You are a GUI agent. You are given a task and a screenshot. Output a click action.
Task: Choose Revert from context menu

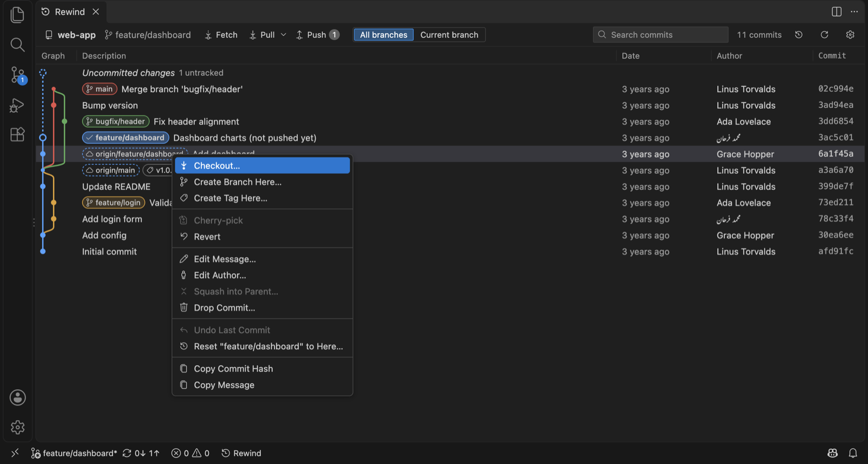(262, 236)
